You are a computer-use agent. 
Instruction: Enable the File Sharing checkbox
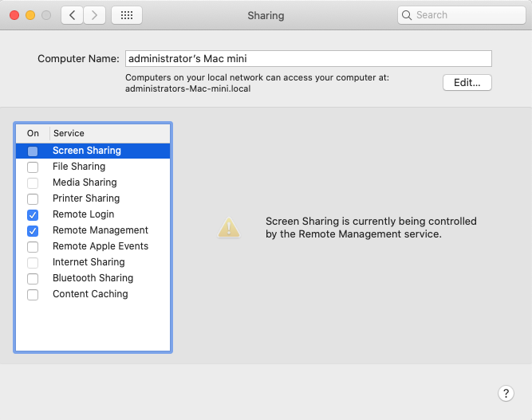click(33, 167)
